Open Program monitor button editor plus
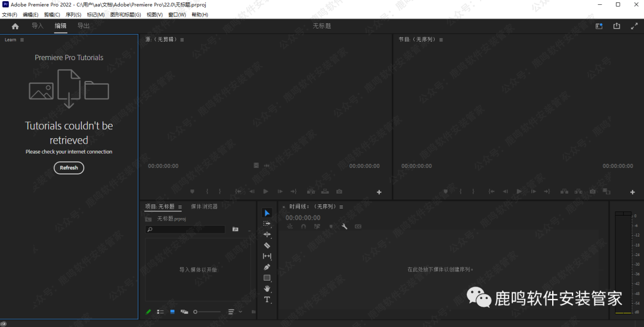The image size is (644, 327). (x=633, y=192)
